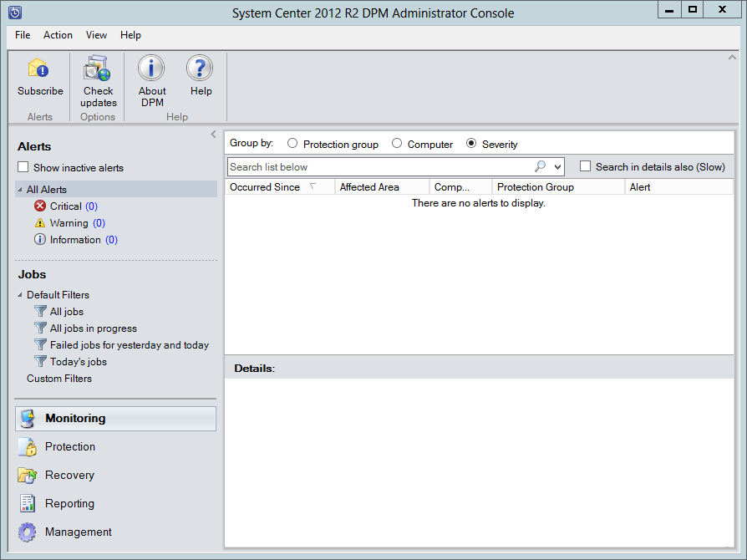Open the About DPM info icon

click(x=151, y=68)
